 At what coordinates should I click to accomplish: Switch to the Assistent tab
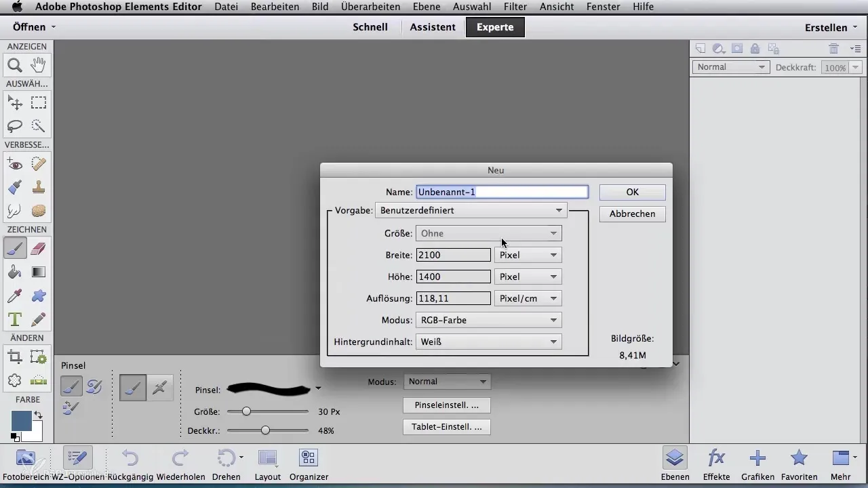(433, 27)
